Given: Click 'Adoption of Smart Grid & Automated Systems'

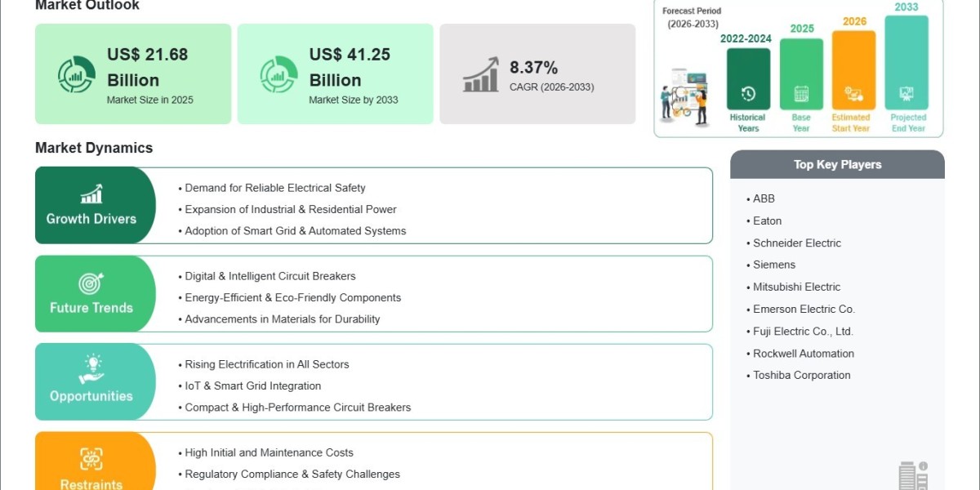Looking at the screenshot, I should click(x=296, y=230).
